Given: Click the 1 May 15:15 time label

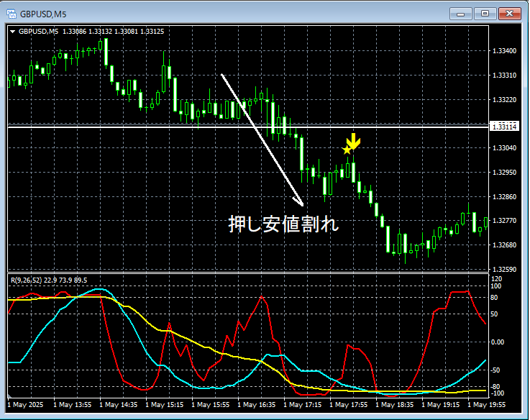Looking at the screenshot, I should click(164, 405).
